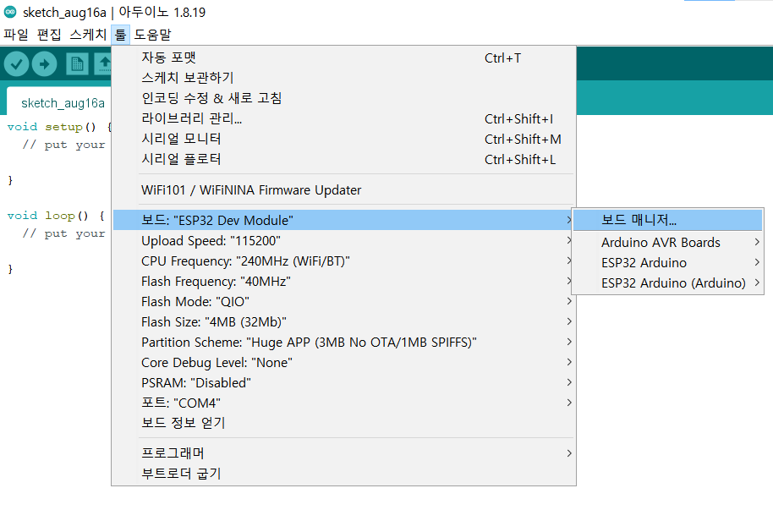The width and height of the screenshot is (773, 532).
Task: Expand PSRAM "Disabled" submenu
Action: point(344,382)
